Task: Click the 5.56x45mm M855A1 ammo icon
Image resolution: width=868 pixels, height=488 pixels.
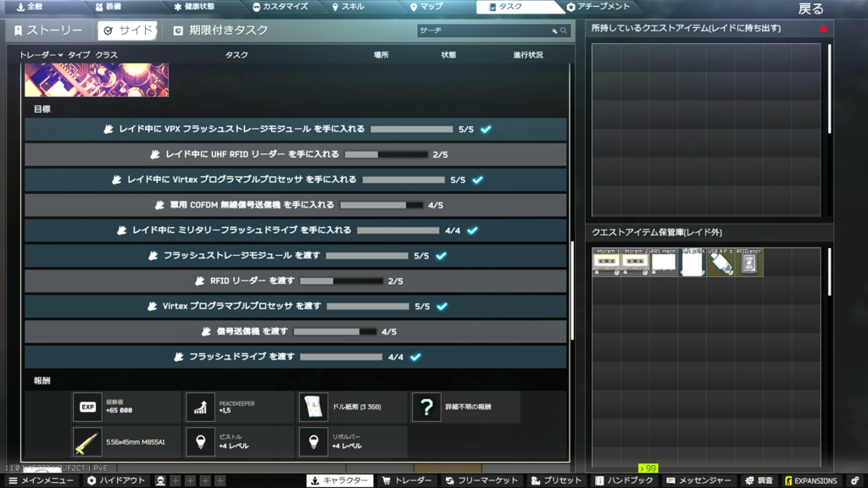Action: 87,442
